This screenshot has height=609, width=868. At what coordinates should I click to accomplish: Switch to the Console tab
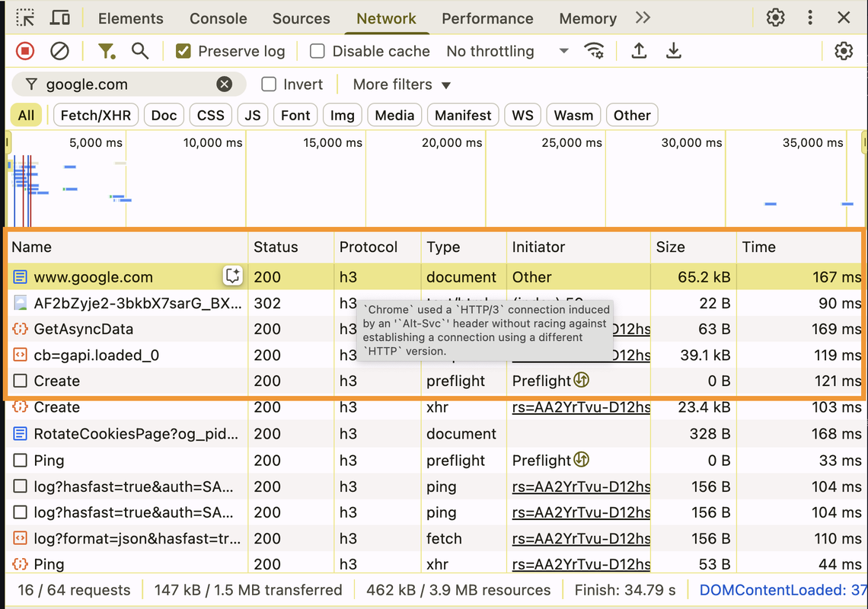pos(218,18)
